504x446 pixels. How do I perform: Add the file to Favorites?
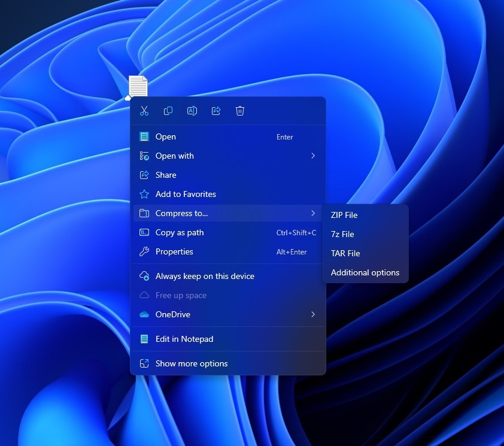(x=186, y=194)
